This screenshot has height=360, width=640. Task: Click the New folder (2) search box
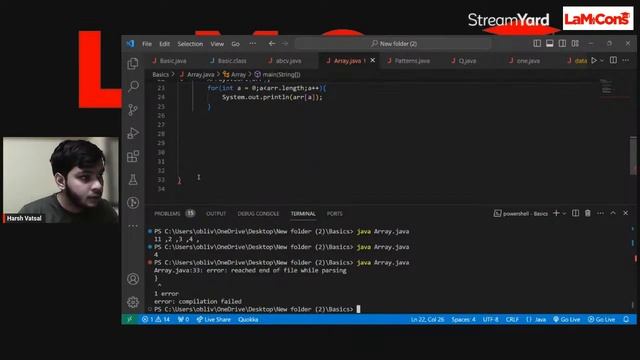point(393,44)
